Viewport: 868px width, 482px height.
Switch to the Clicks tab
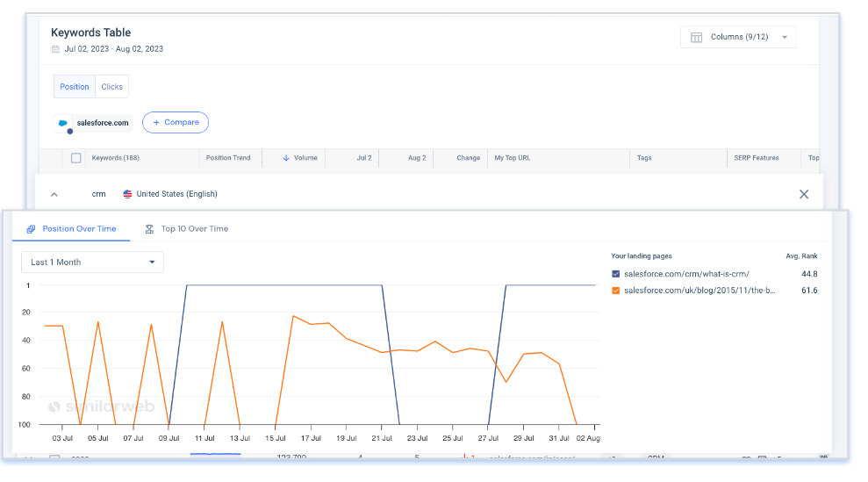(x=111, y=87)
